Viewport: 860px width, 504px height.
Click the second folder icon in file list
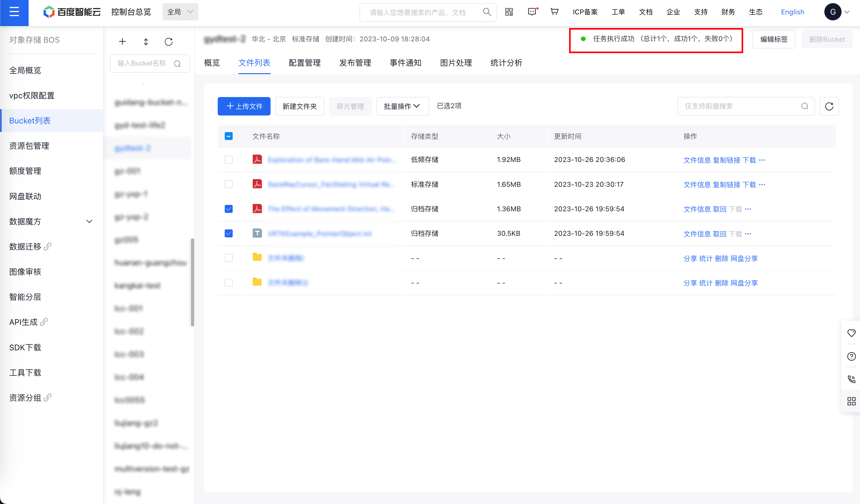257,282
